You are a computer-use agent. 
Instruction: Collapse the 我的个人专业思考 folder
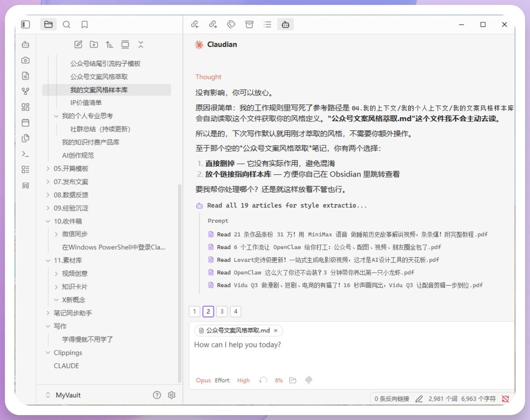tap(56, 116)
